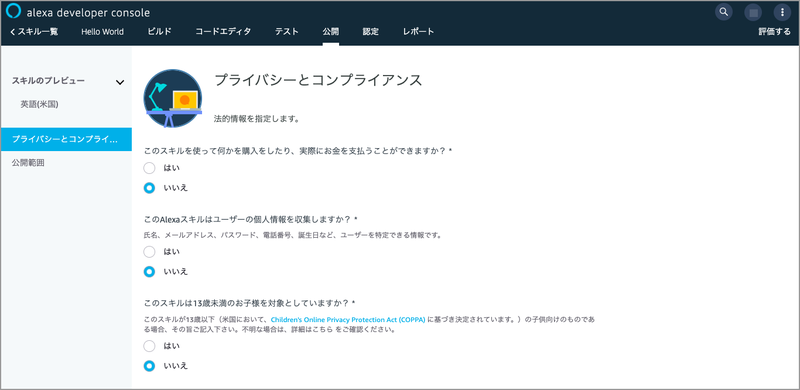
Task: Select はい for the purchase question
Action: [149, 168]
